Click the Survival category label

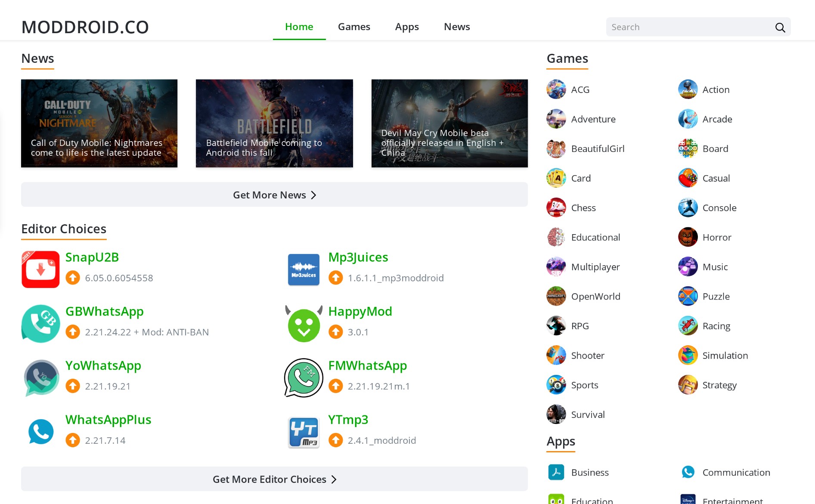point(588,414)
